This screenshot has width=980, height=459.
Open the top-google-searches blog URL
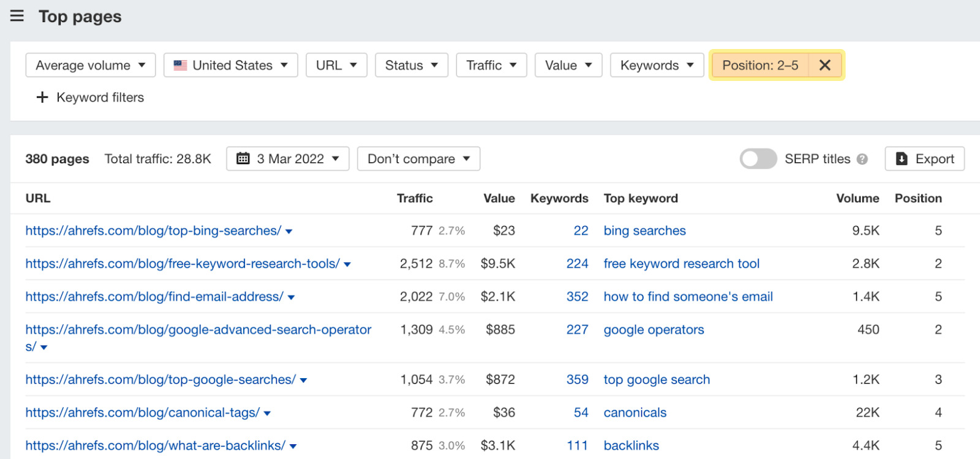coord(160,379)
